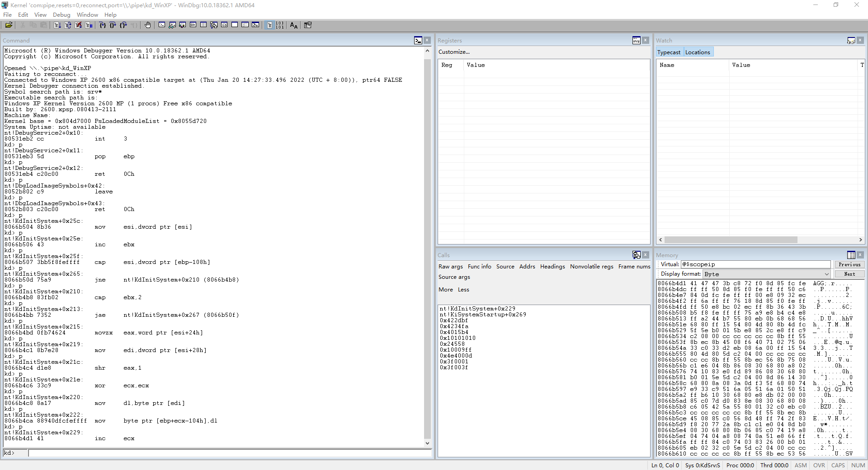Close the Registers panel
This screenshot has width=868, height=470.
coord(646,40)
